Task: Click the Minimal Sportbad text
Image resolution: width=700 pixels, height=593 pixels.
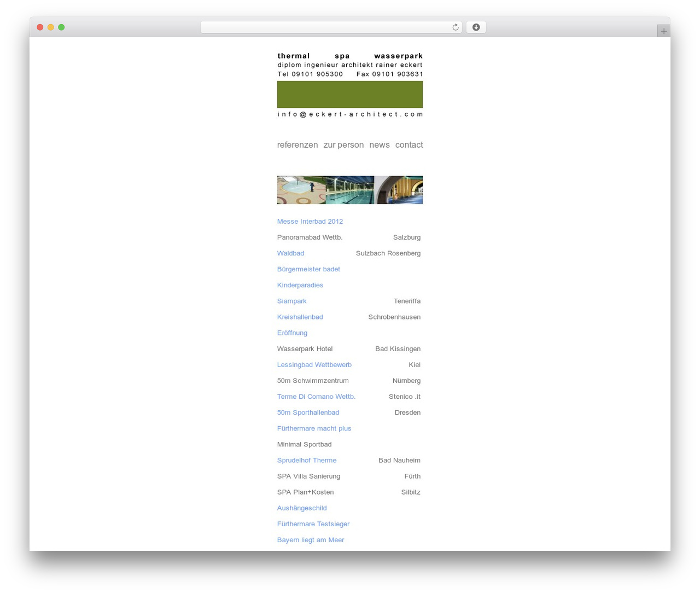Action: [x=304, y=444]
